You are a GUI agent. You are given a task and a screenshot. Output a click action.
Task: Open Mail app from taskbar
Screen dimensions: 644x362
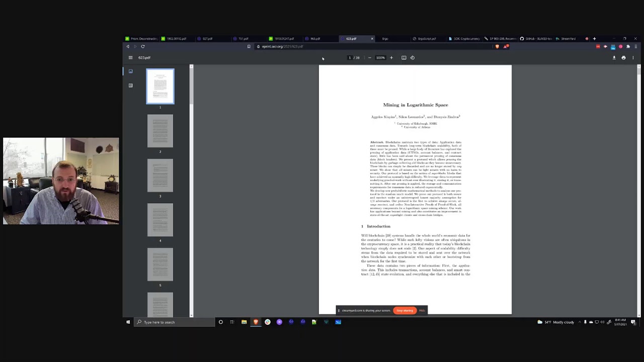(x=338, y=322)
